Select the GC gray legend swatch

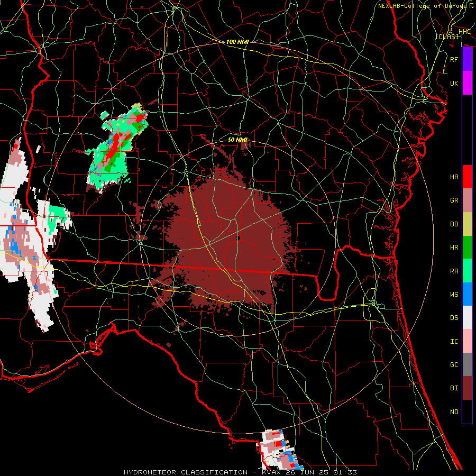coord(467,364)
